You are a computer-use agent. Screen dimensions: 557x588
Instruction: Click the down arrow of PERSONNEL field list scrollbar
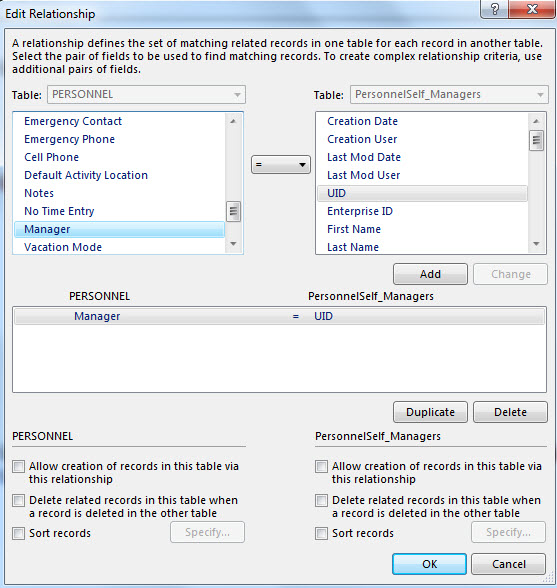pos(233,244)
